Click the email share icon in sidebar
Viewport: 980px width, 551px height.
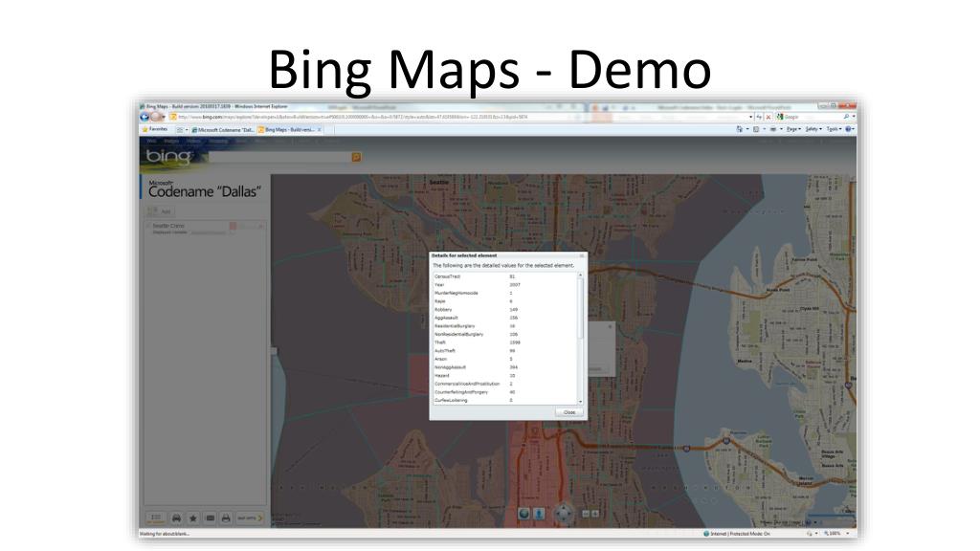[210, 518]
